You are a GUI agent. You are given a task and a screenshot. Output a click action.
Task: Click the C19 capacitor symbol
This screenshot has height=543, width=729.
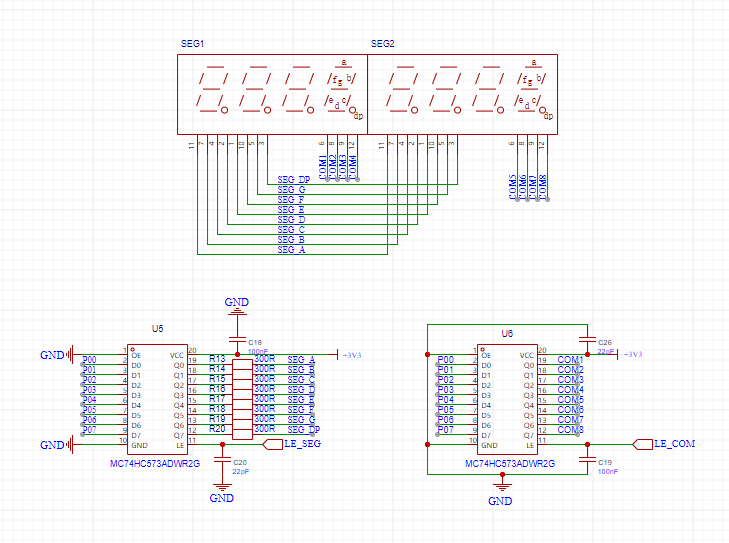click(588, 459)
